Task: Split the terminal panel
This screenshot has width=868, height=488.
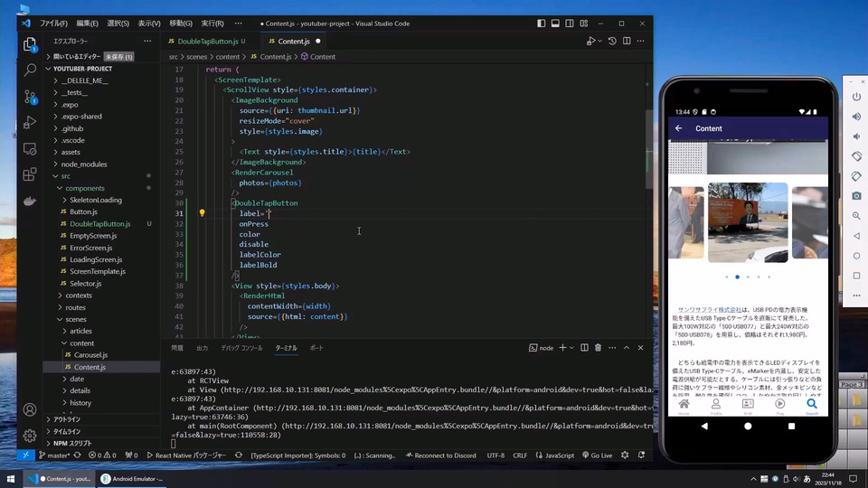Action: pyautogui.click(x=584, y=347)
